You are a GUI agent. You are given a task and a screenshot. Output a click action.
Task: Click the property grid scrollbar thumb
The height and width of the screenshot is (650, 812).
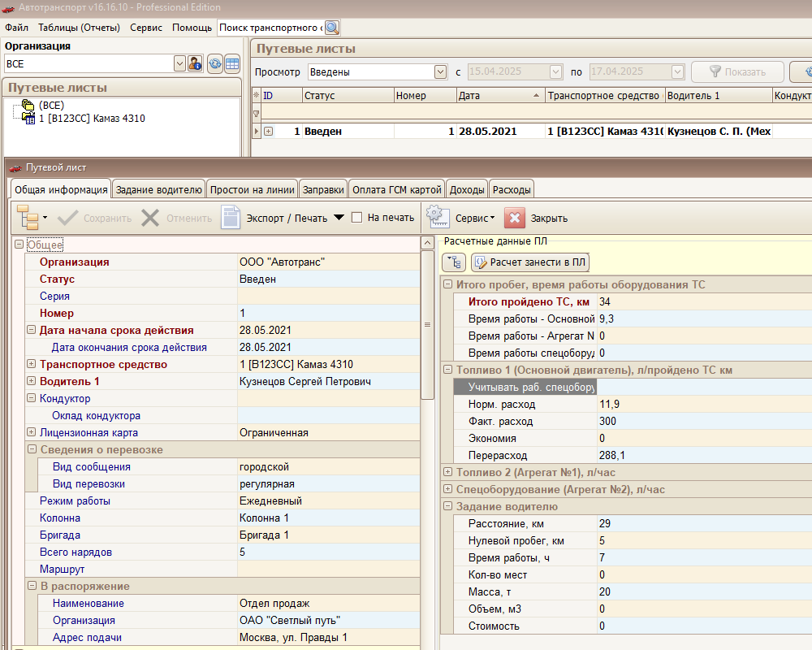427,325
